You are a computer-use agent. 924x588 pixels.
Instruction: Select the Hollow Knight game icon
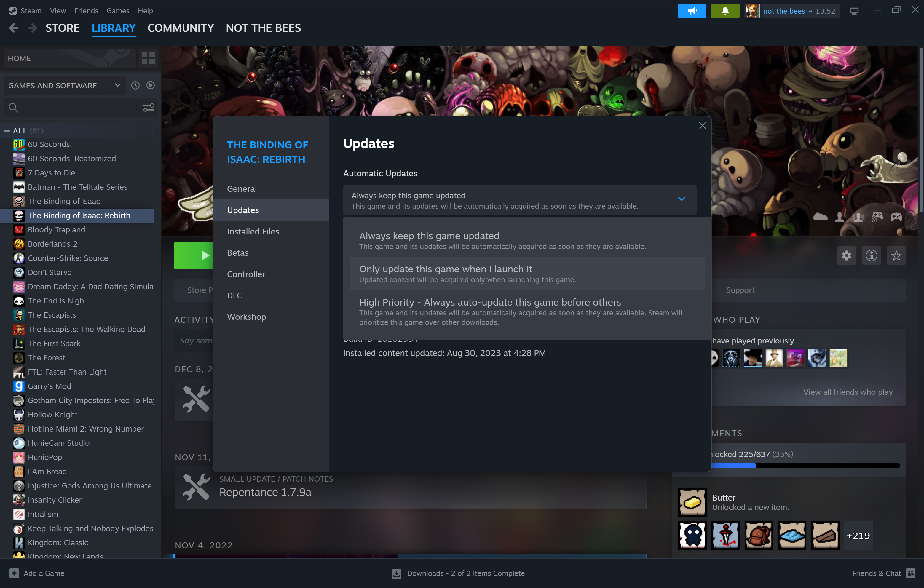click(19, 415)
